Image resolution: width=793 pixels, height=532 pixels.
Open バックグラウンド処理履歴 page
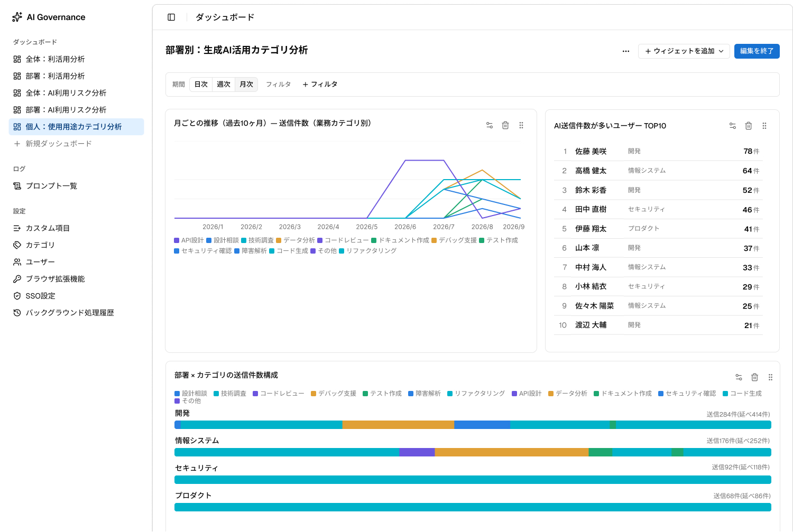coord(76,313)
